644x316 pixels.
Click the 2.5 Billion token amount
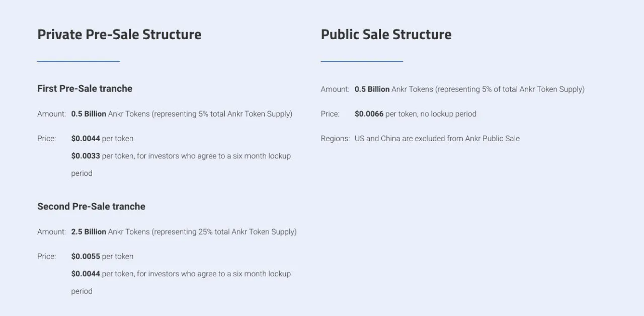point(89,232)
